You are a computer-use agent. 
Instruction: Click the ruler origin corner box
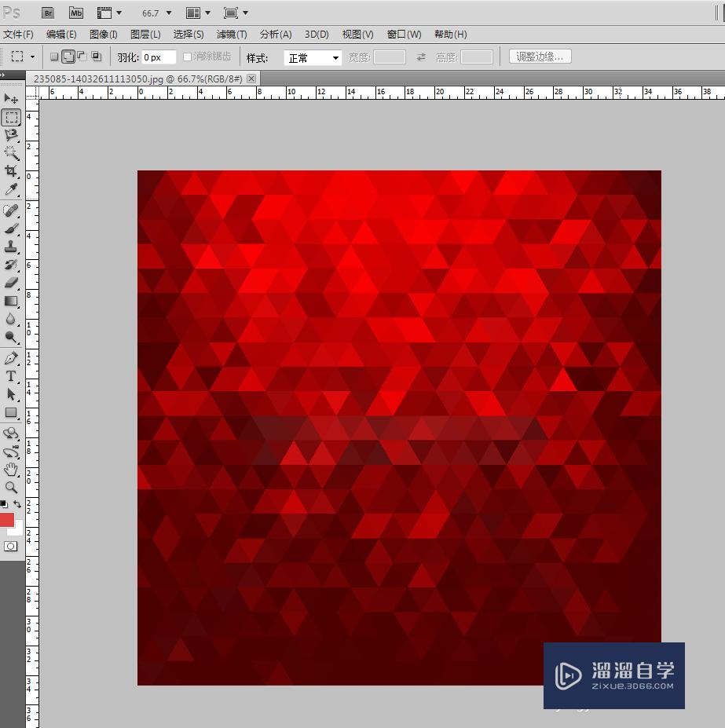pos(32,93)
